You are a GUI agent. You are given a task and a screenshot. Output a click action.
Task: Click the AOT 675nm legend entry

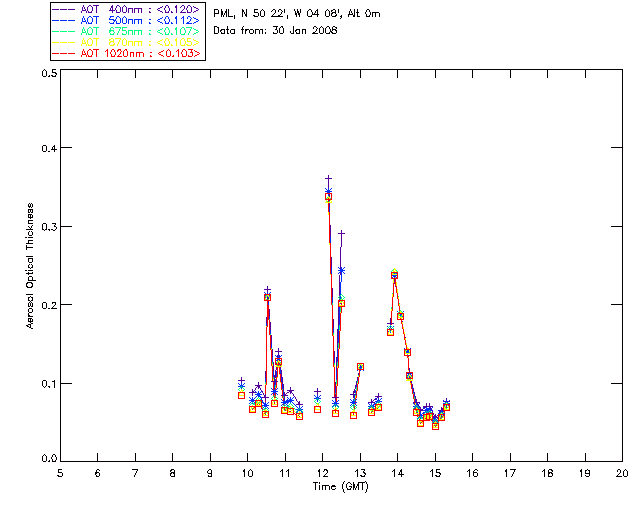click(127, 31)
